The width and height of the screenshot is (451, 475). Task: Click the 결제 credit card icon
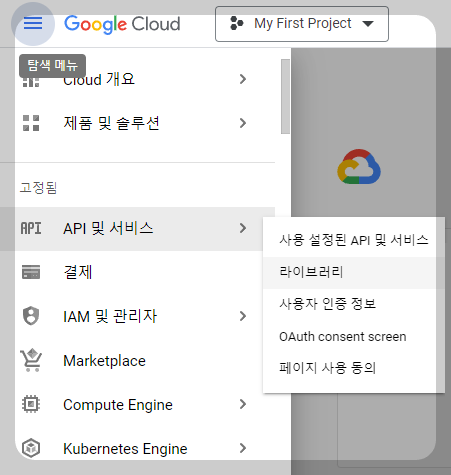pyautogui.click(x=31, y=272)
